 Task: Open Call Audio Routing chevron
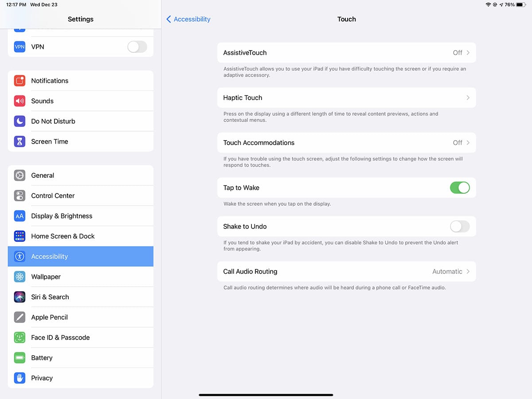click(468, 271)
